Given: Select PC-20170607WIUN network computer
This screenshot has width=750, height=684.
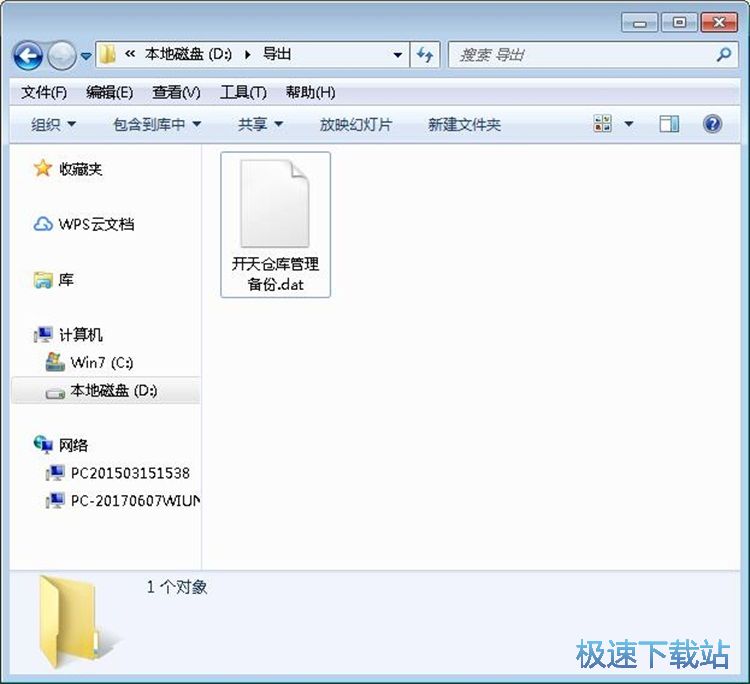Looking at the screenshot, I should point(135,500).
